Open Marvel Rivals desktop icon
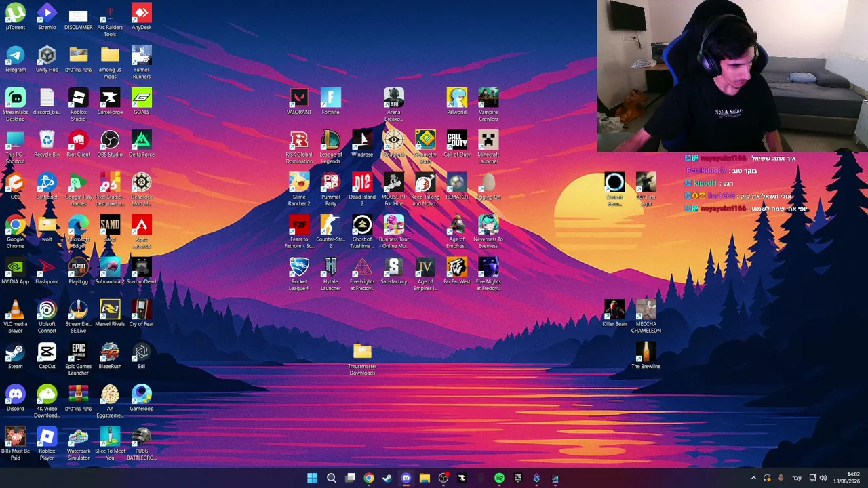 (110, 314)
